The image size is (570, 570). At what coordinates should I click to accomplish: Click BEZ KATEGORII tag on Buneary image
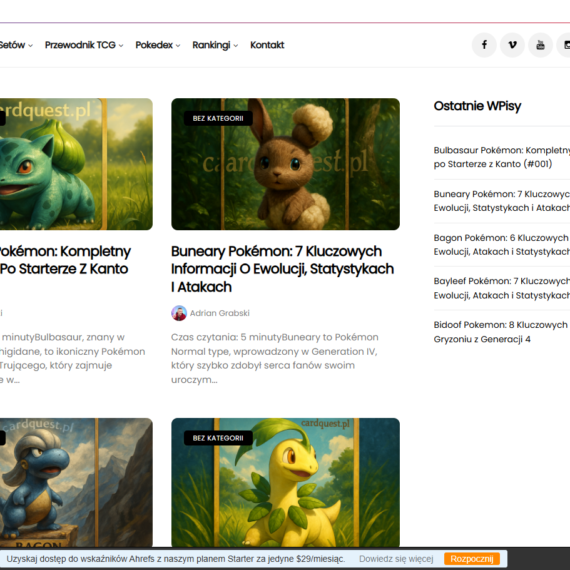pos(218,118)
